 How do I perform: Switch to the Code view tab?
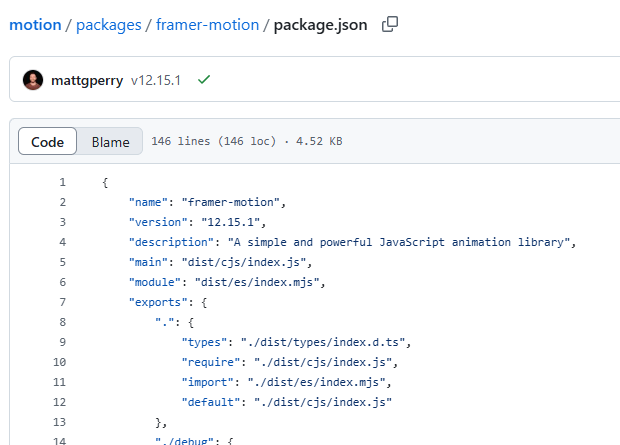tap(47, 142)
